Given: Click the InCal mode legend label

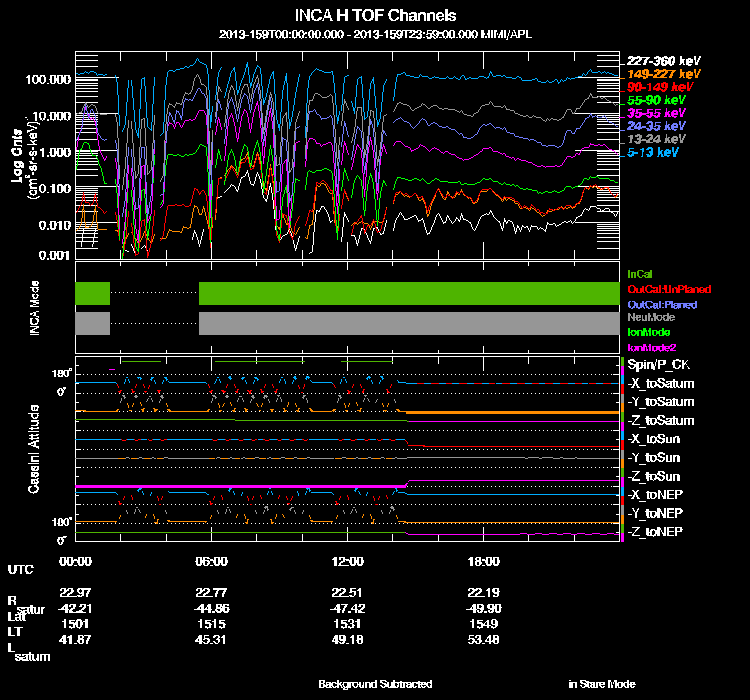Looking at the screenshot, I should (x=639, y=273).
